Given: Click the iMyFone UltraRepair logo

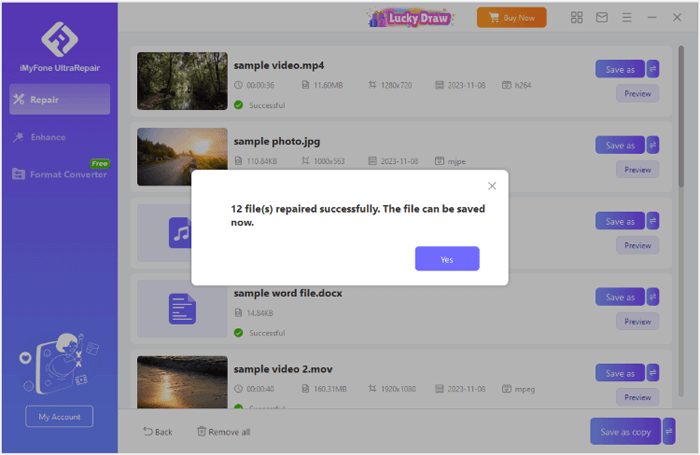Looking at the screenshot, I should 59,41.
